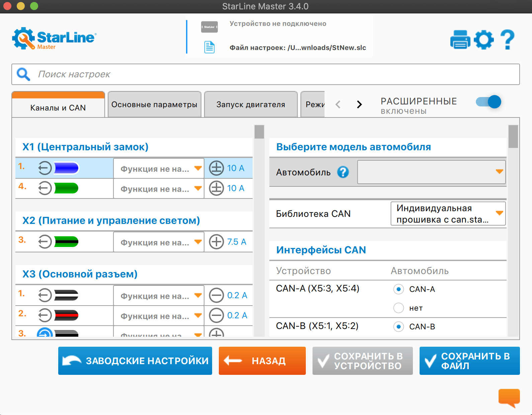
Task: Switch to Каналы и CAN tab
Action: click(x=58, y=104)
